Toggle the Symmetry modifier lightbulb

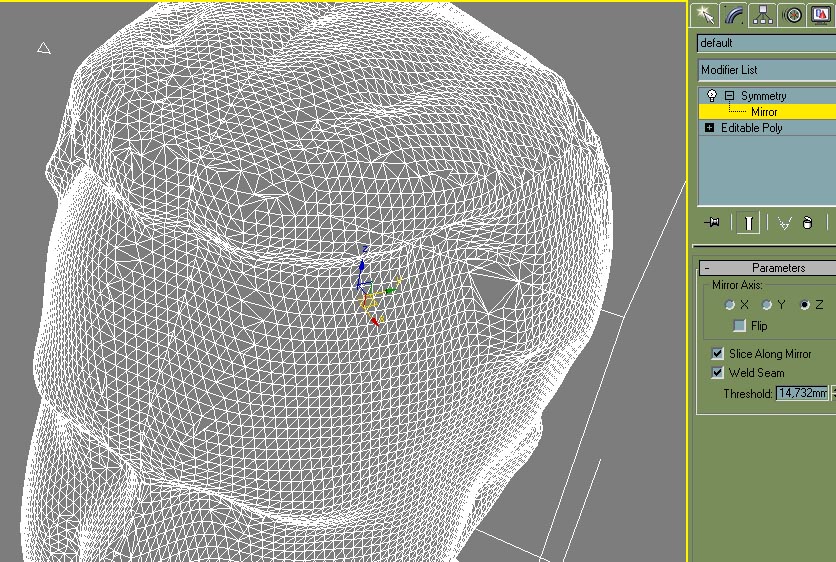[712, 95]
